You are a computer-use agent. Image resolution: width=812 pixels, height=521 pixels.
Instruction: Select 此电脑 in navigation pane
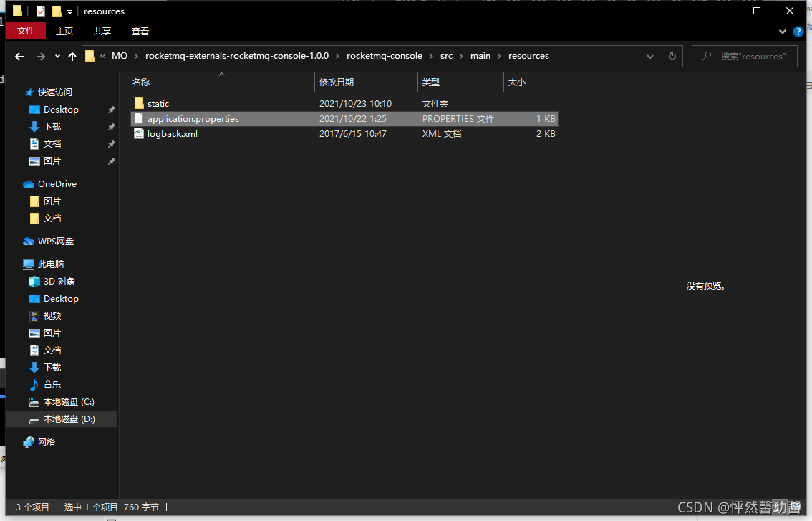(x=51, y=264)
